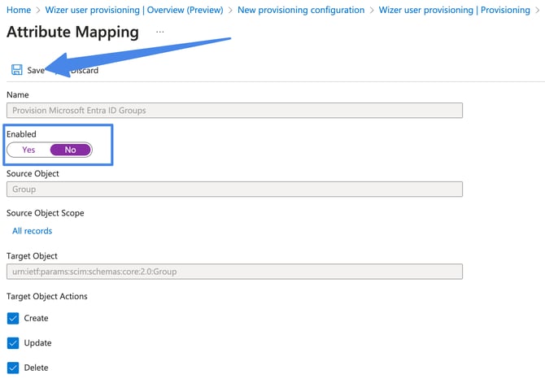Open the ellipsis menu beside Attribute Mapping

point(159,32)
